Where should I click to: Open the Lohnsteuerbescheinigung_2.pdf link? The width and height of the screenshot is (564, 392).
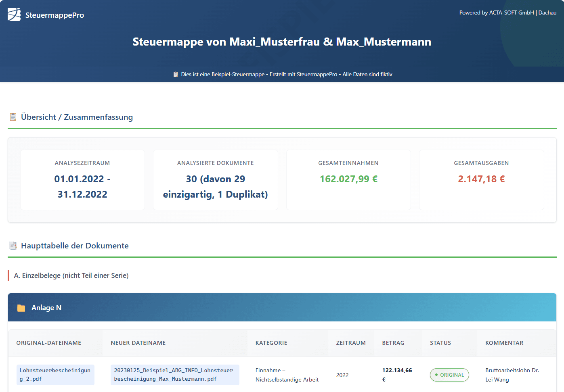55,375
